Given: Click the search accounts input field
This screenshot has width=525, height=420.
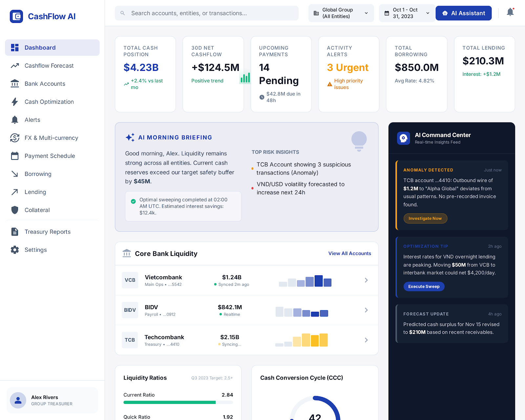Looking at the screenshot, I should [207, 13].
